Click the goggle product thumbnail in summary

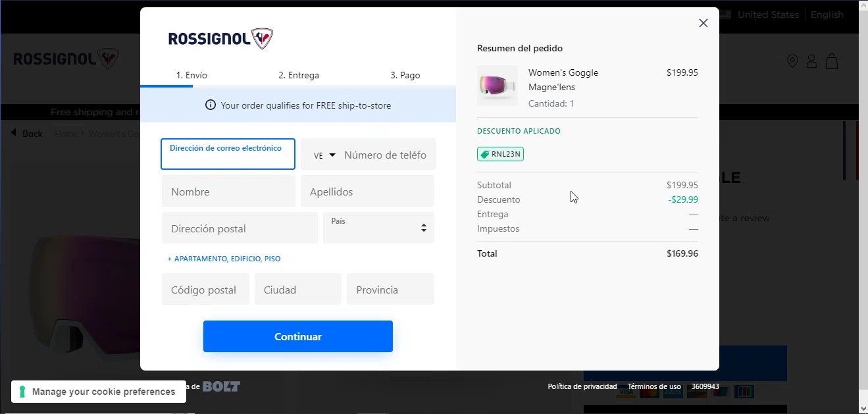498,86
